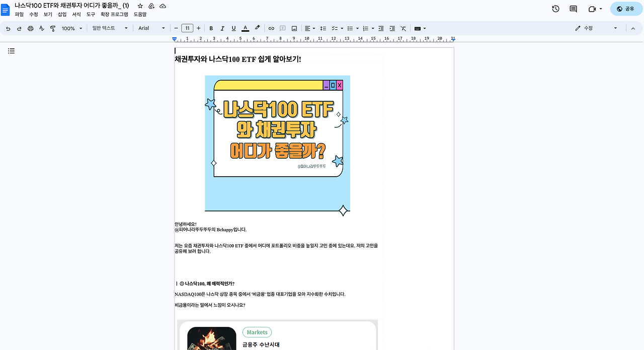Click the 공유 share button

[625, 9]
